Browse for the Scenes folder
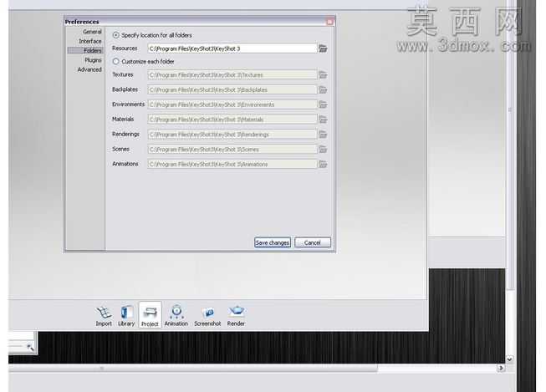This screenshot has width=546, height=392. click(x=323, y=150)
